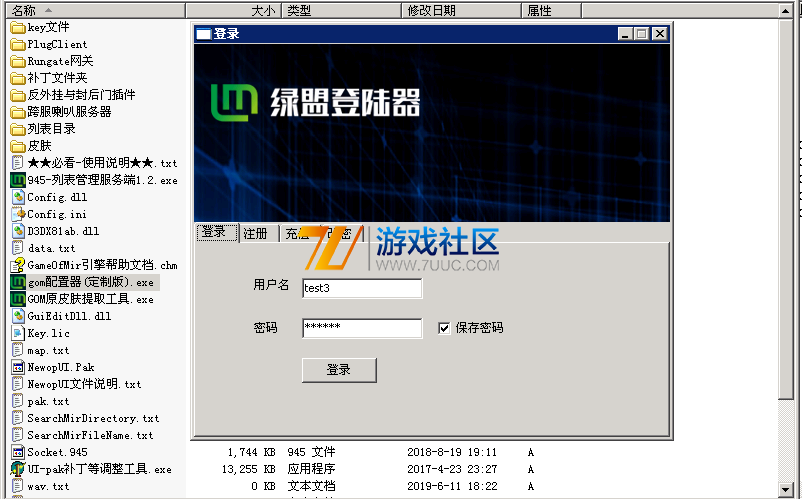Screen dimensions: 802x499
Task: Click the Config.dll file icon
Action: click(18, 197)
